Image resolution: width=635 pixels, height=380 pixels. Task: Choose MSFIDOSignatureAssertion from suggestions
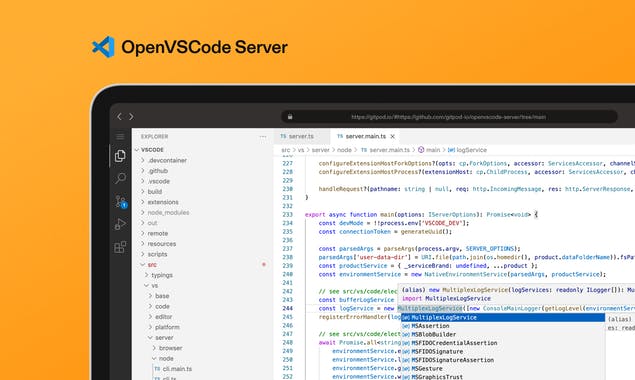point(503,360)
